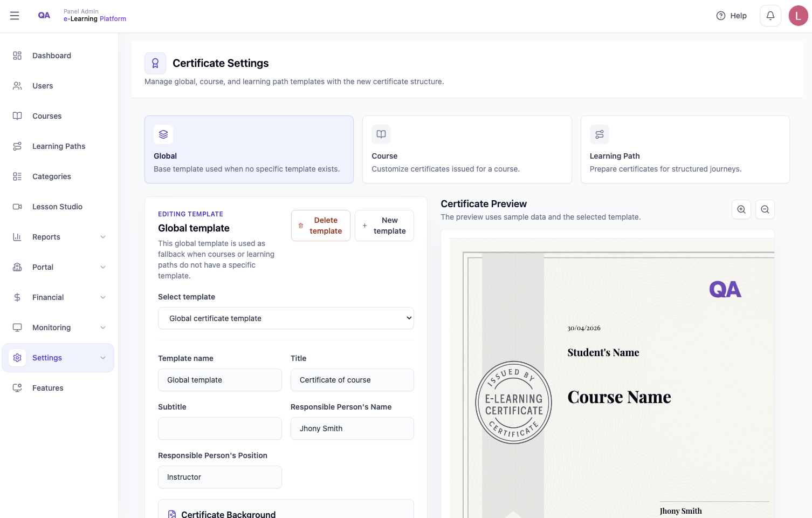Select the Course template tab card
Viewport: 812px width, 518px height.
click(x=467, y=149)
